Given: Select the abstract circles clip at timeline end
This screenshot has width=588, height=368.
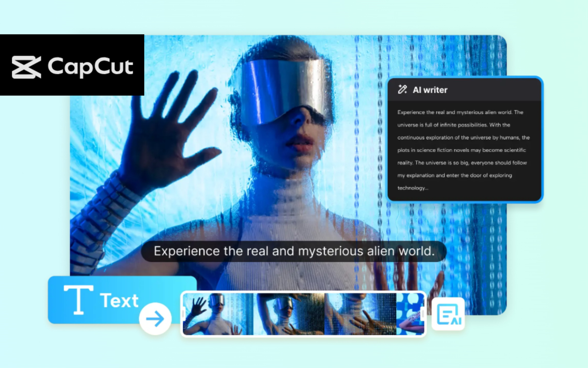Looking at the screenshot, I should (x=407, y=313).
